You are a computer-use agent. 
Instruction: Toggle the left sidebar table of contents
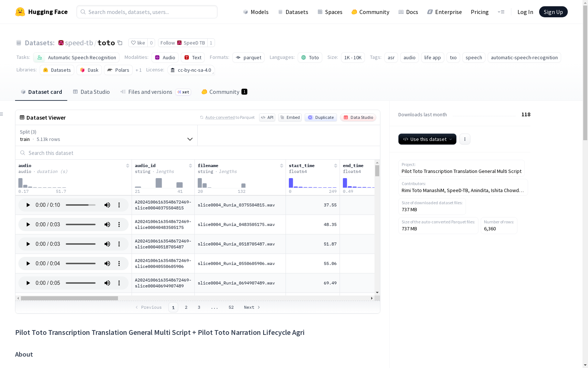(x=2, y=114)
